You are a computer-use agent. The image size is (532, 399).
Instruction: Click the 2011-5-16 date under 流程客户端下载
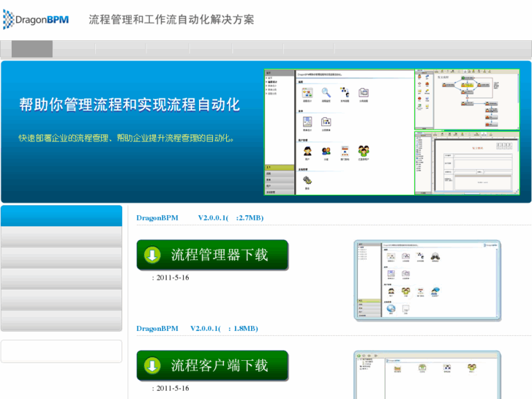[x=173, y=388]
